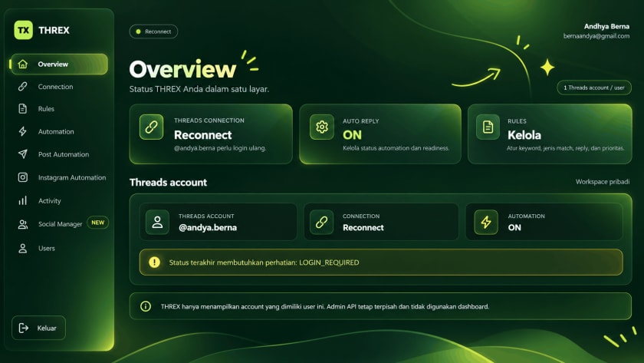Click the gear icon in Auto Reply card
Screen dimensions: 644x363
click(x=321, y=127)
